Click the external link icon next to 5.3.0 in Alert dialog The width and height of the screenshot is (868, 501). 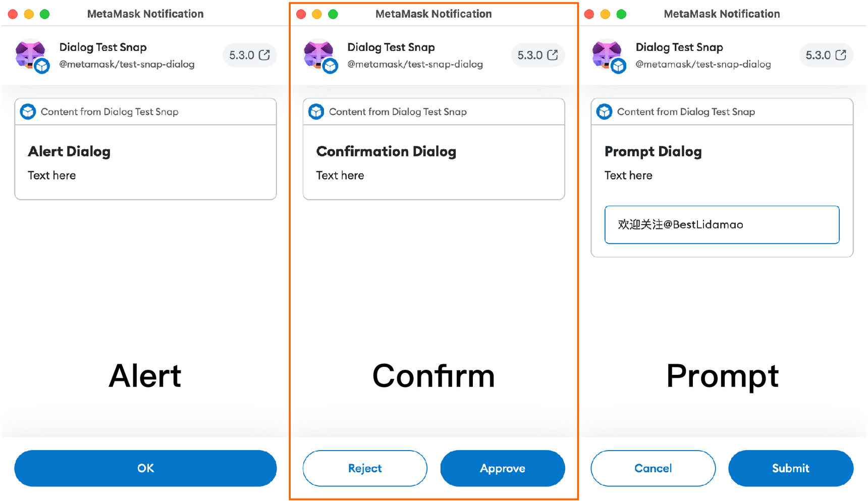(264, 55)
